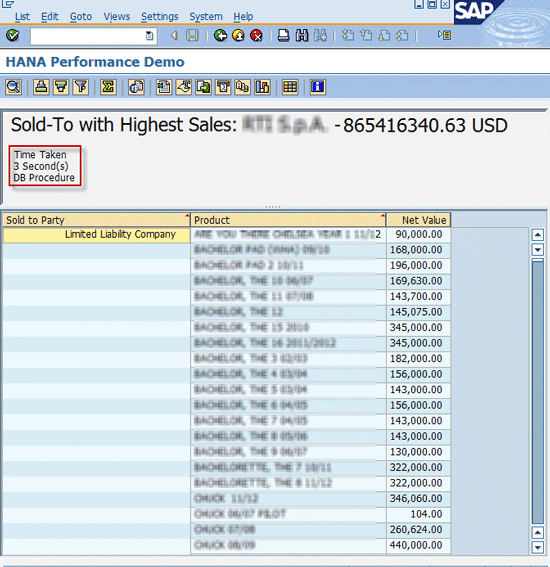Screen dimensions: 550x567
Task: Change layout with the colored grid icon
Action: click(290, 87)
